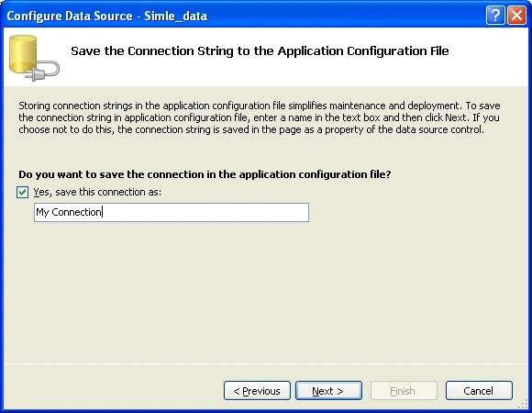Screen dimensions: 532x413
Task: Click the 'Yes, save this connection as' label
Action: 97,192
